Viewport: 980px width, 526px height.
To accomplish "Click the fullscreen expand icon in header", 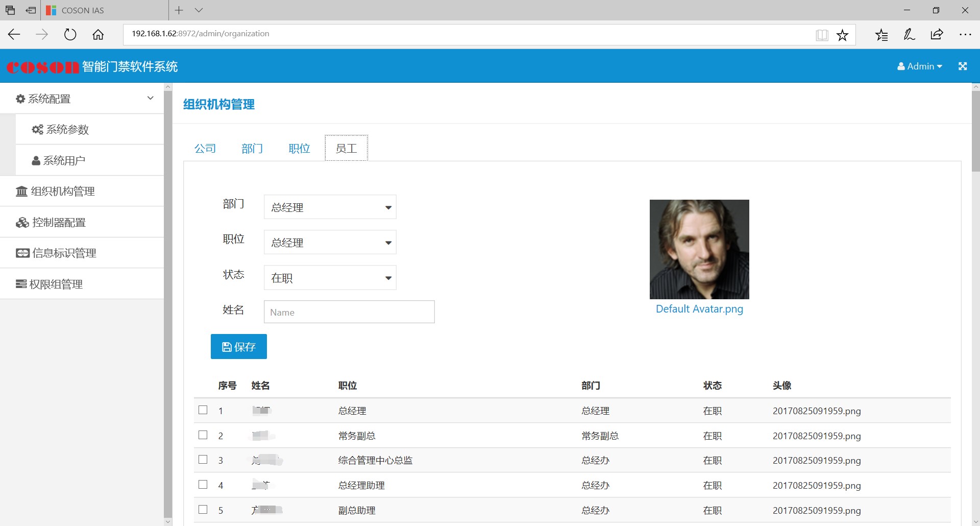I will point(962,66).
